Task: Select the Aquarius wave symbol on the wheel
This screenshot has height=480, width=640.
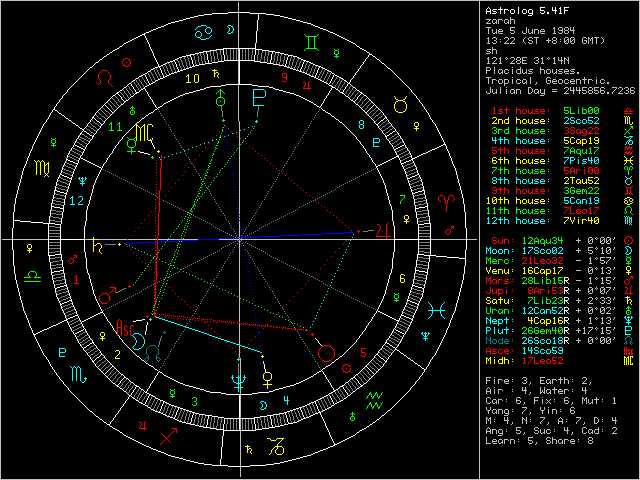Action: coord(373,401)
